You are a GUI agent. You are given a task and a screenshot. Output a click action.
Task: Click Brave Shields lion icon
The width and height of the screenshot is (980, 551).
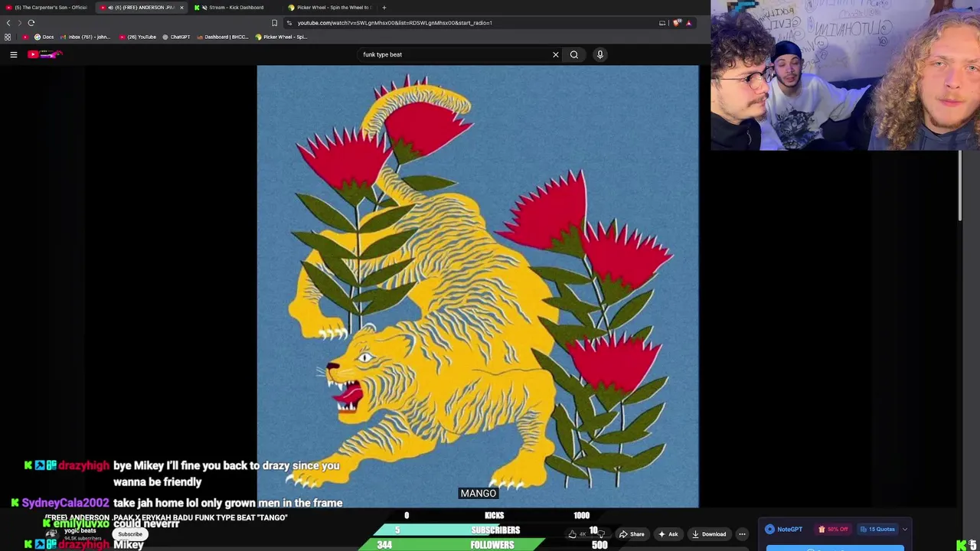pos(677,23)
